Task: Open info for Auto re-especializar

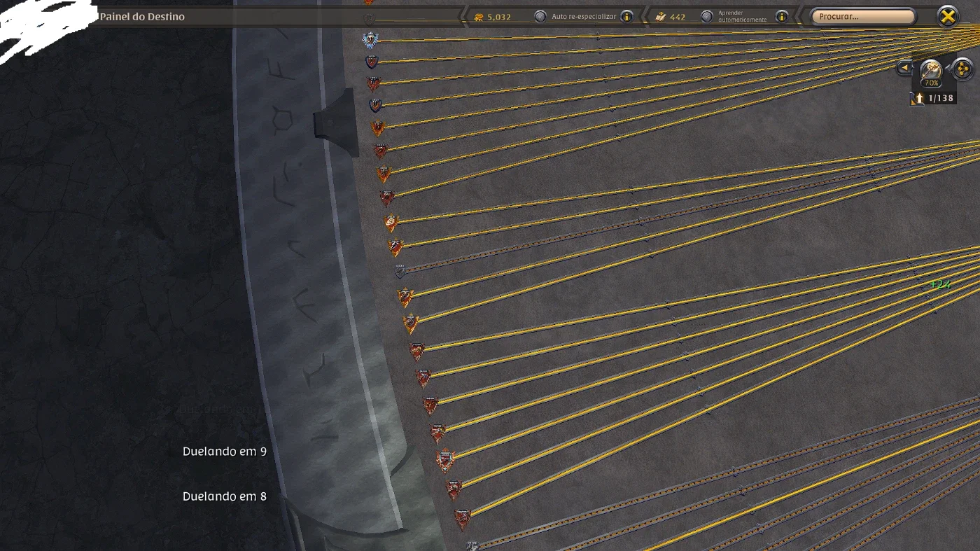Action: tap(626, 16)
